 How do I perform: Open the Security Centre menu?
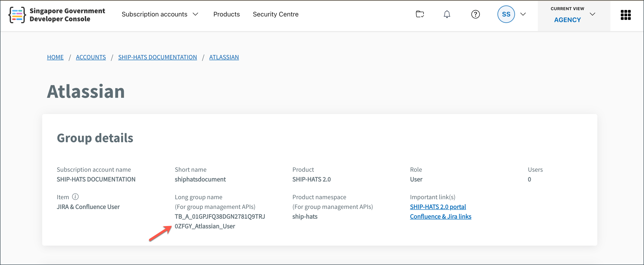(276, 14)
